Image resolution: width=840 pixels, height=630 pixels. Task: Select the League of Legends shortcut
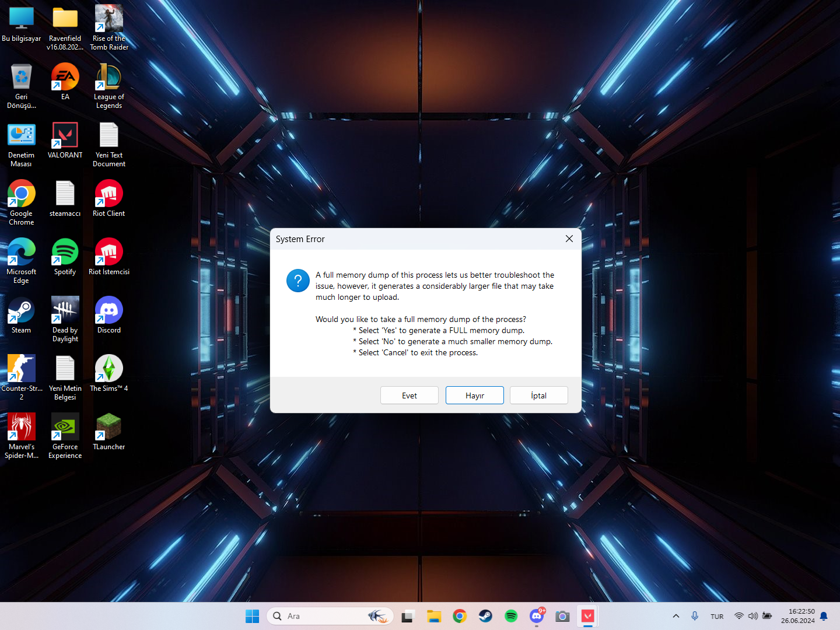coord(109,86)
